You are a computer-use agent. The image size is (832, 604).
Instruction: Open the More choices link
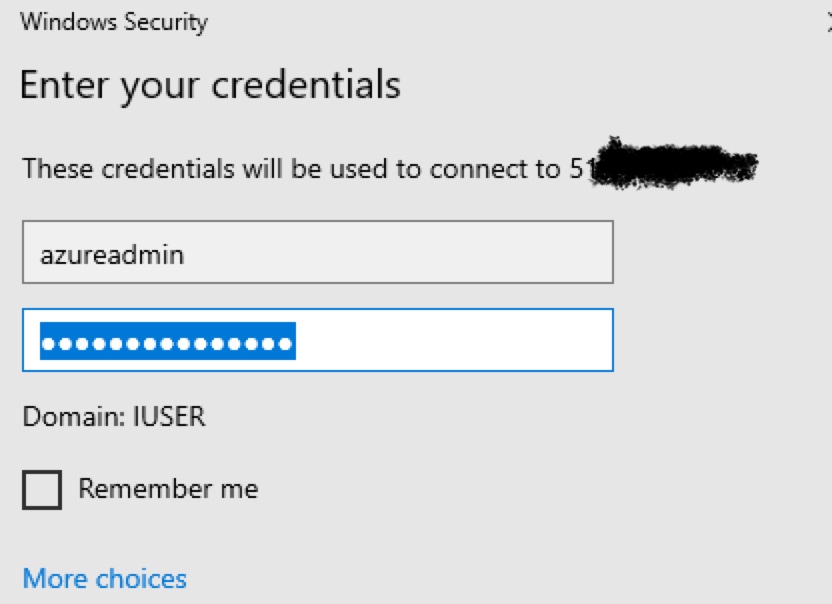click(x=104, y=578)
